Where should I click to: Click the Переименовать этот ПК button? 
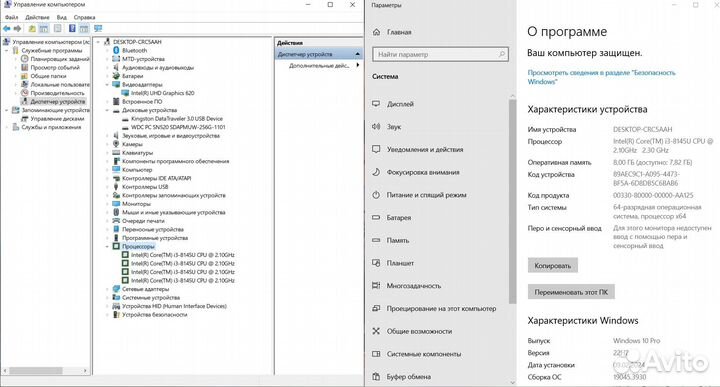tap(571, 292)
